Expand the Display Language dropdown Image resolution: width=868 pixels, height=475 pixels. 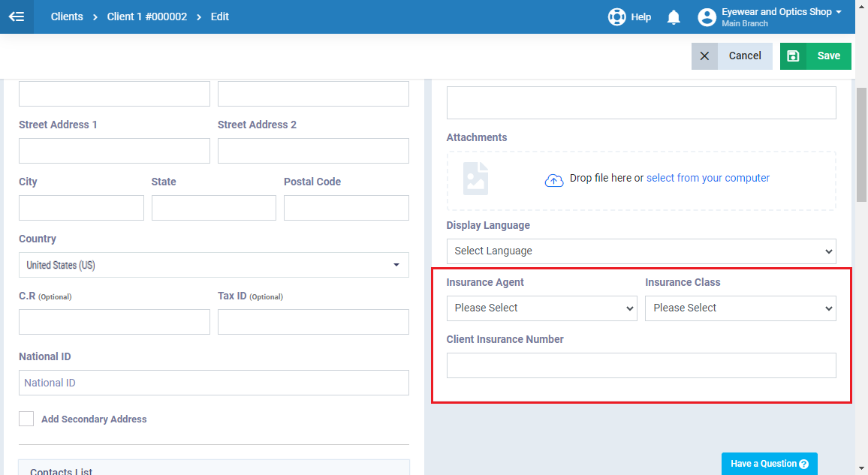click(x=640, y=251)
